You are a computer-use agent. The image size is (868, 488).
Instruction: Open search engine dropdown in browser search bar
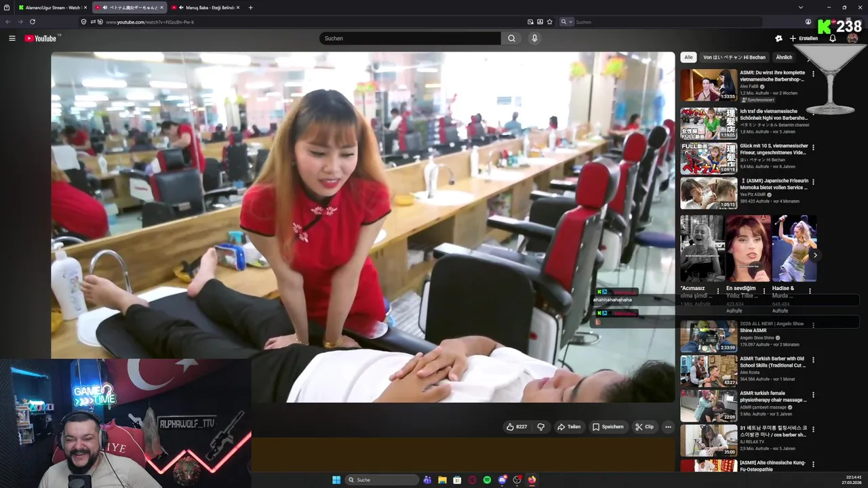point(566,22)
